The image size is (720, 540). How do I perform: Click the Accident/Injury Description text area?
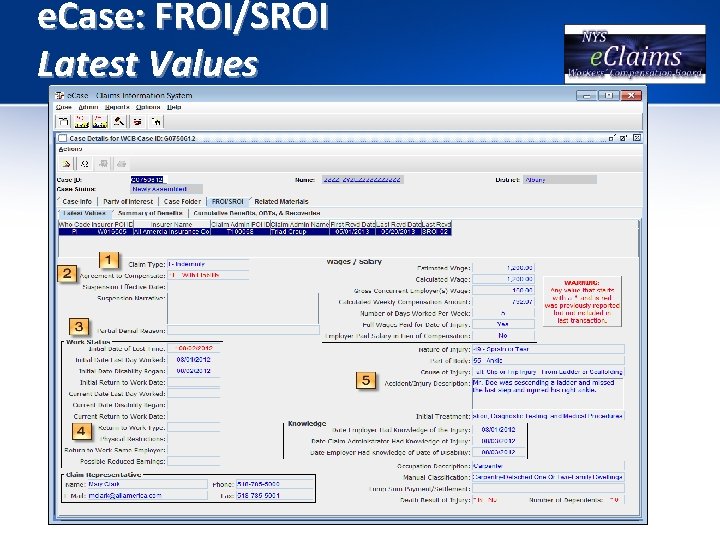click(548, 394)
